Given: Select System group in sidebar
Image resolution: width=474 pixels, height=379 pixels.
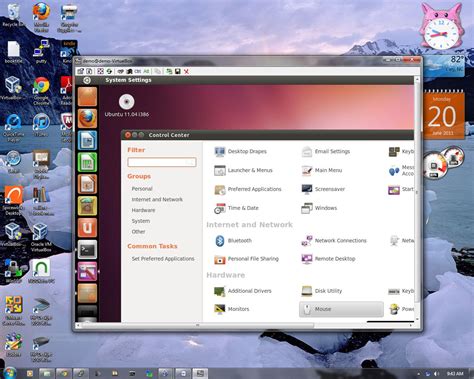Looking at the screenshot, I should pyautogui.click(x=141, y=221).
